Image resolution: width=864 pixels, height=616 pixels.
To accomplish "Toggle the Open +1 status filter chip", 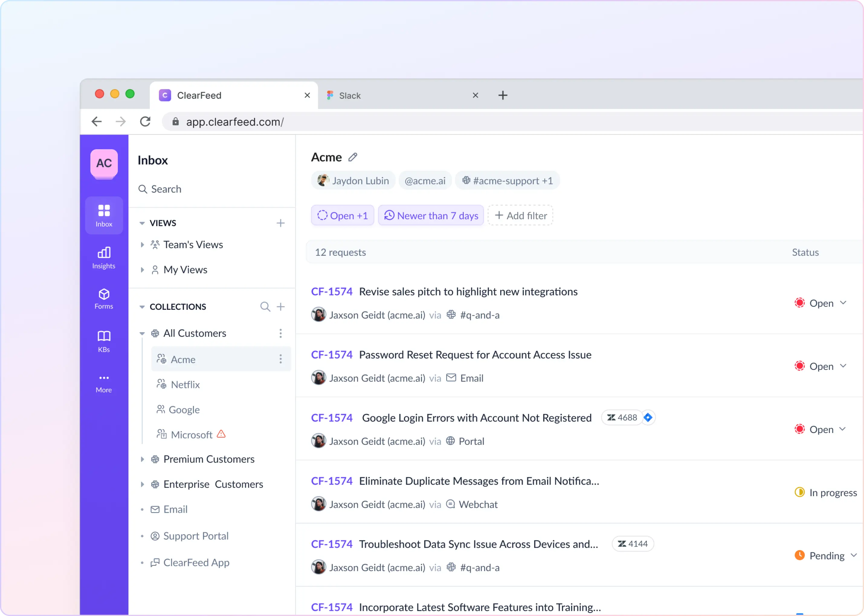I will coord(342,215).
